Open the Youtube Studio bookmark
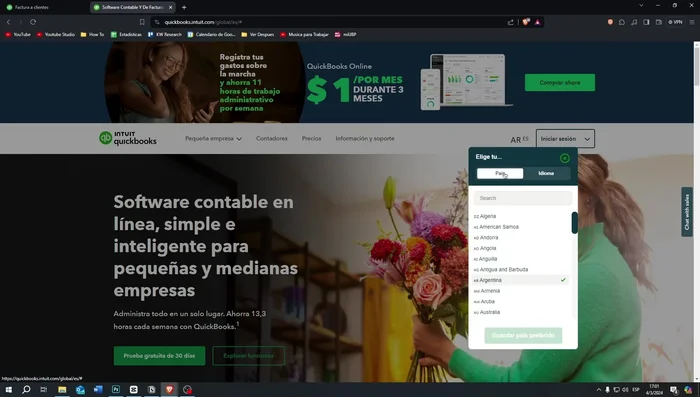This screenshot has height=397, width=700. pos(56,34)
